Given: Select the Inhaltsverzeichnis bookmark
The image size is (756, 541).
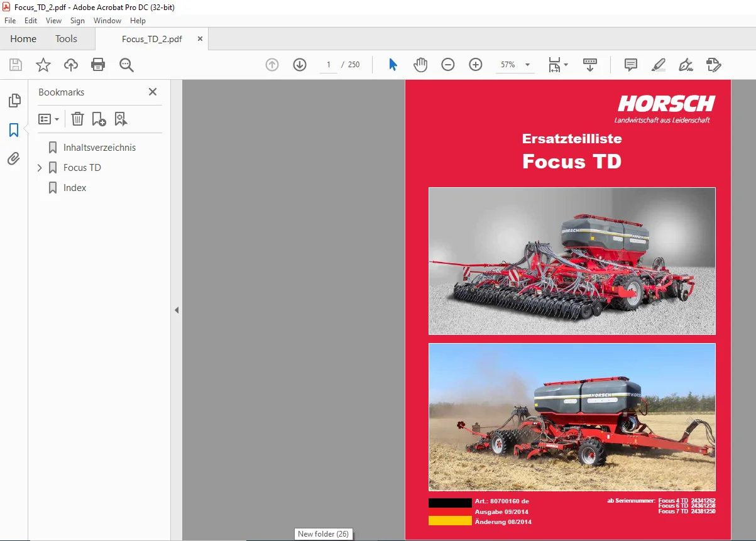Looking at the screenshot, I should [99, 148].
